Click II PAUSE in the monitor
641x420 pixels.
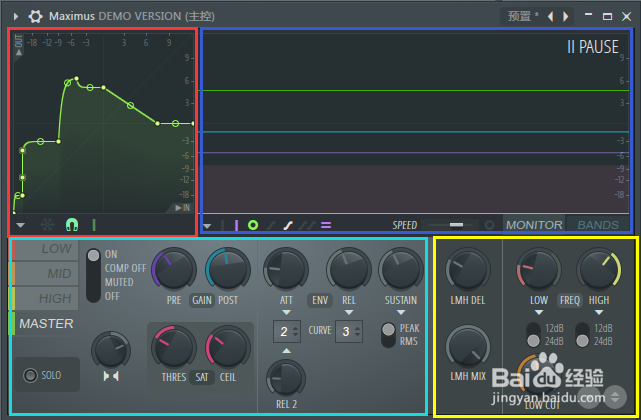coord(593,47)
